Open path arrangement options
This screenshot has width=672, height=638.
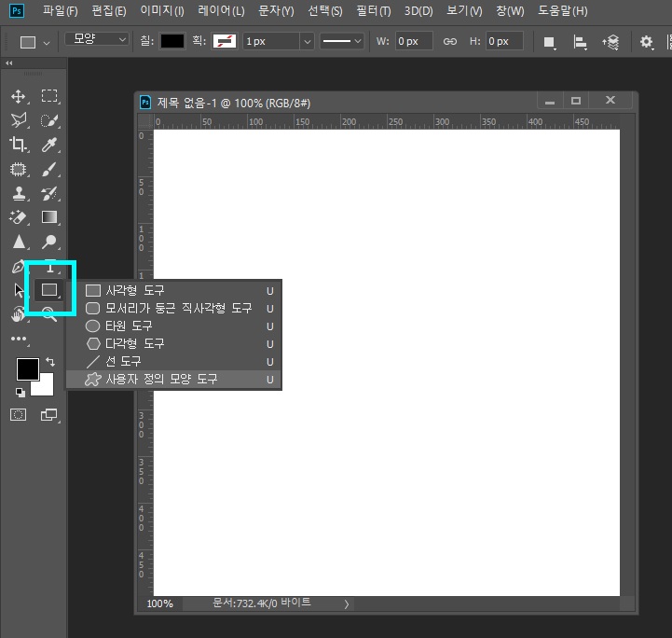coord(610,42)
